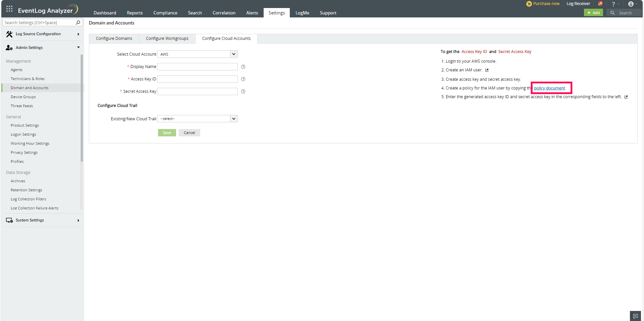Click the Admin Settings user-gear icon

[8, 47]
